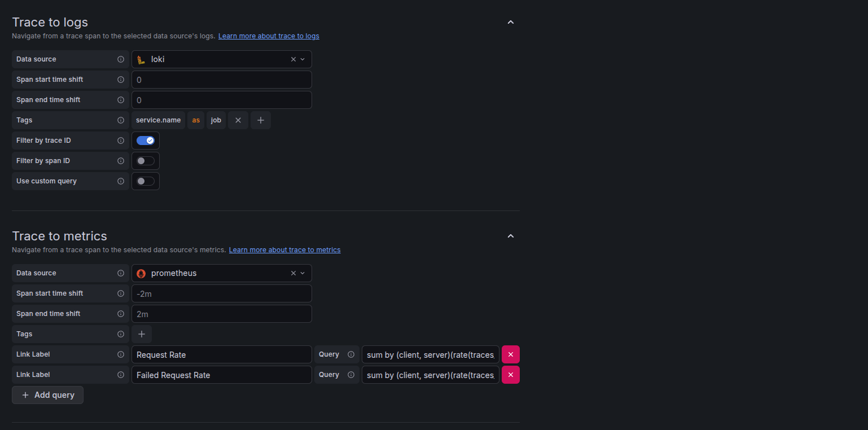Viewport: 868px width, 430px height.
Task: Click the Loki data source logo
Action: (x=141, y=59)
